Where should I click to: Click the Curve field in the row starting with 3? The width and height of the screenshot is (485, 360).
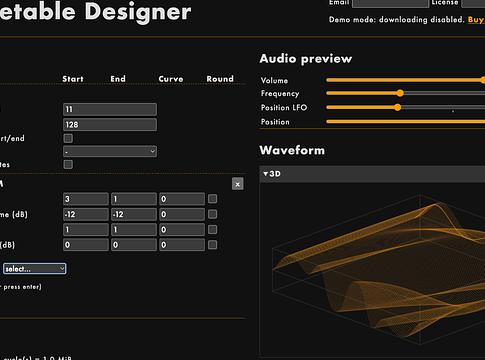pyautogui.click(x=182, y=199)
